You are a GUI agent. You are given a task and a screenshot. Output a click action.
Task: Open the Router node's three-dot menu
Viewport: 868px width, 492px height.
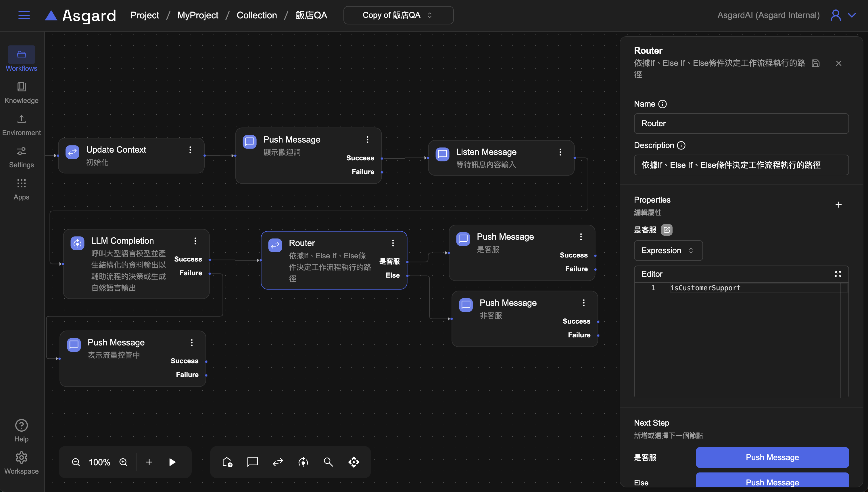(393, 243)
